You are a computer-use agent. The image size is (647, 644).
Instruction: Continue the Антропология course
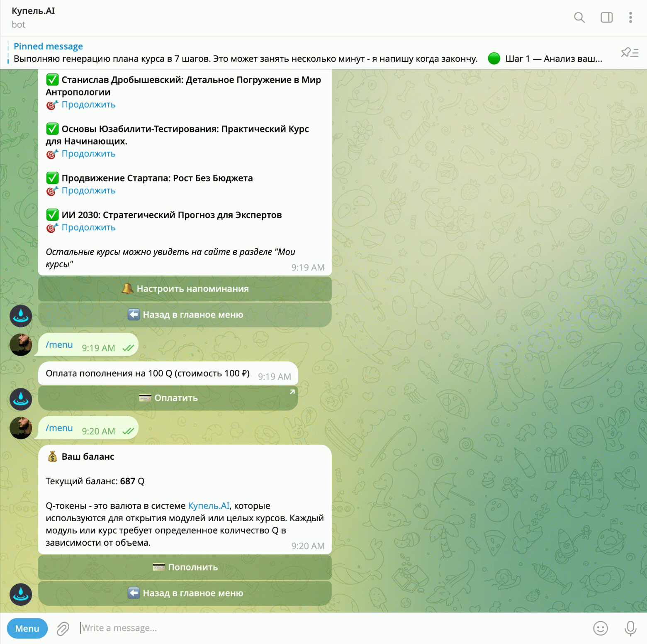point(88,105)
